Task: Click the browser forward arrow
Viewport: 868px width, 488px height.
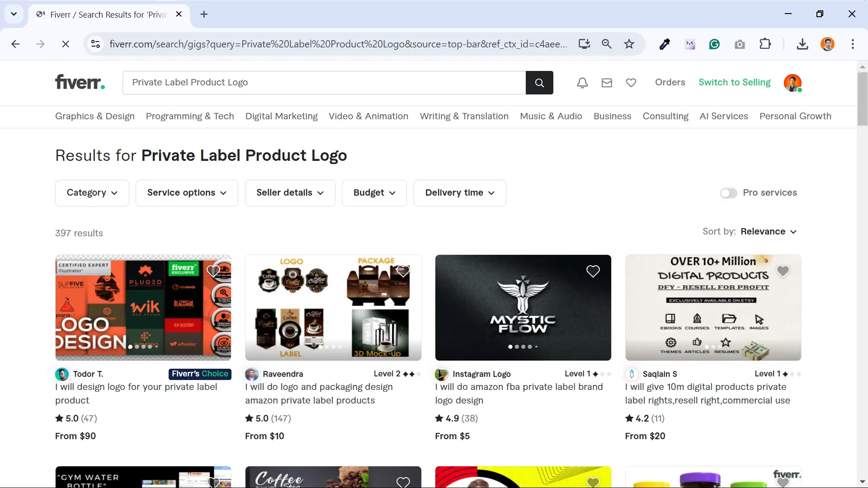Action: pos(40,44)
